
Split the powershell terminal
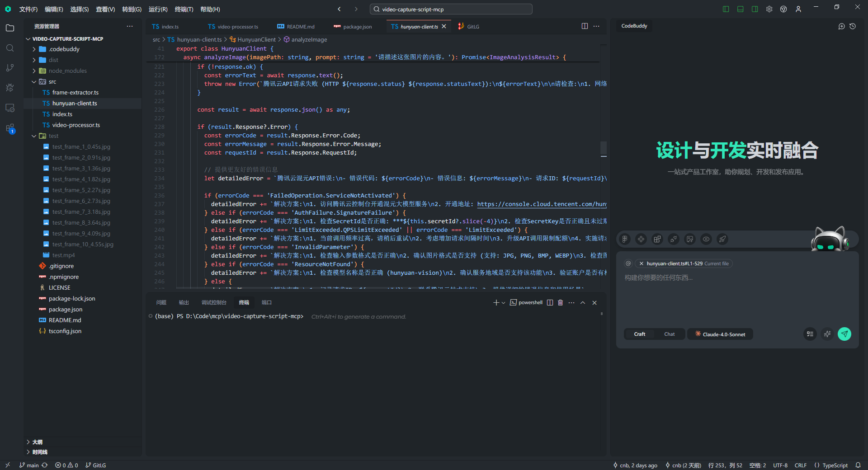[550, 303]
